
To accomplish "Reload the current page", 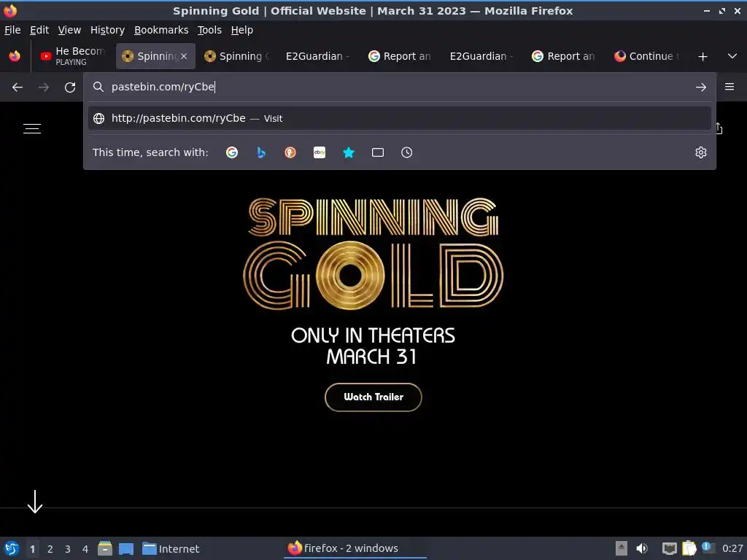I will [x=70, y=87].
